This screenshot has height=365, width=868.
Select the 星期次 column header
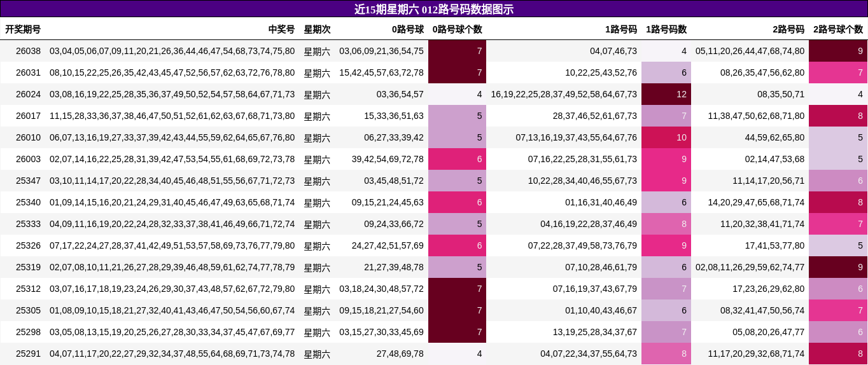tap(317, 29)
